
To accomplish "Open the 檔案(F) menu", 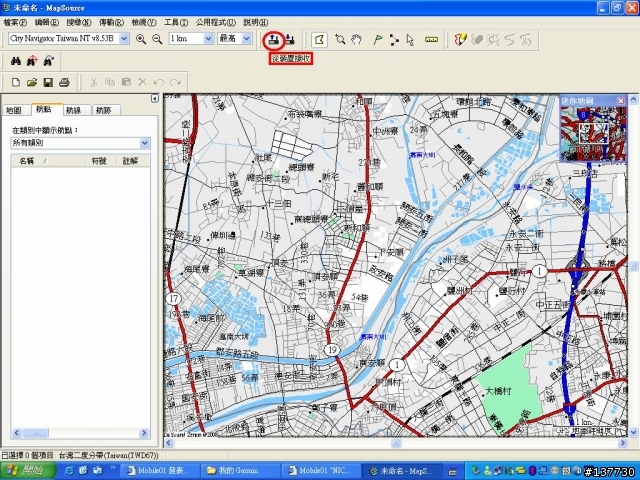I will point(15,22).
